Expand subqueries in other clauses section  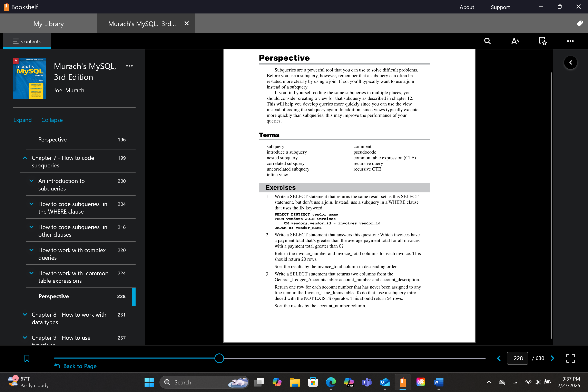[31, 227]
